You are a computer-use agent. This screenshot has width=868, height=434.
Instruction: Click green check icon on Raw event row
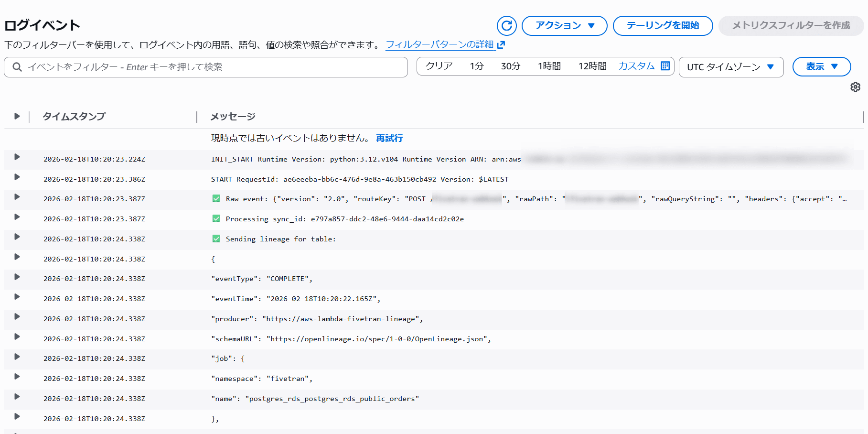[216, 199]
